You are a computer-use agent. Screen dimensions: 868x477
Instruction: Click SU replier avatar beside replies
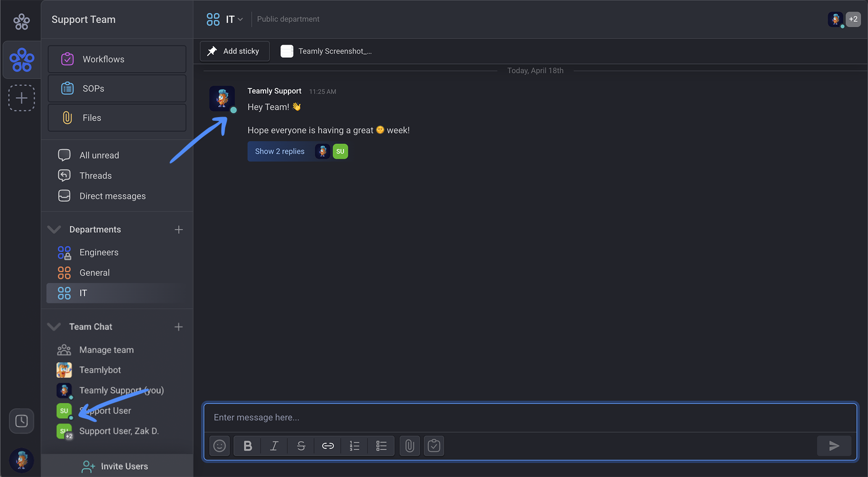(x=340, y=151)
